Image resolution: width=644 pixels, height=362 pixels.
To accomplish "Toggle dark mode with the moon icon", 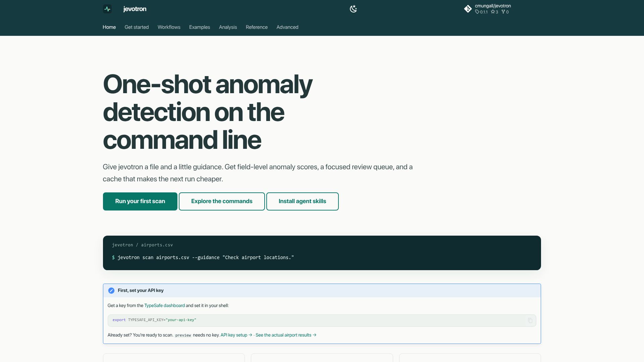I will [353, 9].
